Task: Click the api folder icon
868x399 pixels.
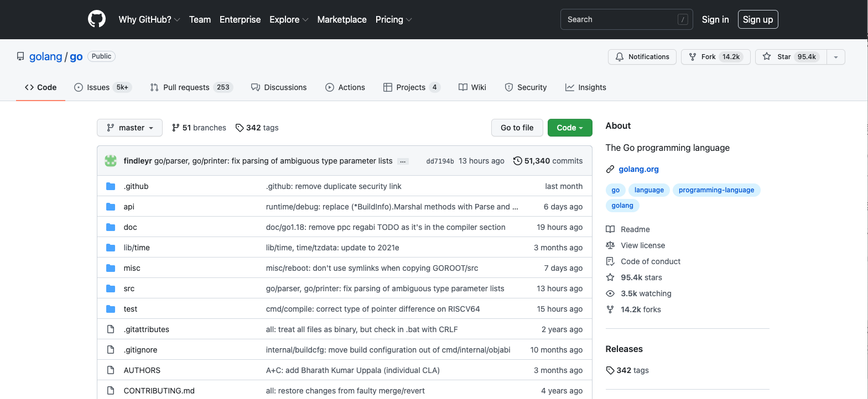Action: pos(111,207)
